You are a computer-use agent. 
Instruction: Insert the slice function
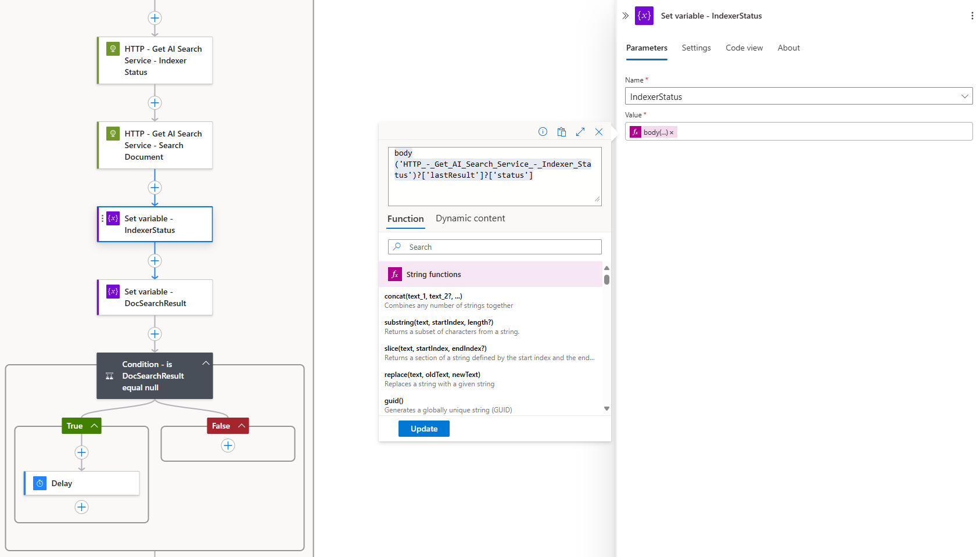point(490,353)
